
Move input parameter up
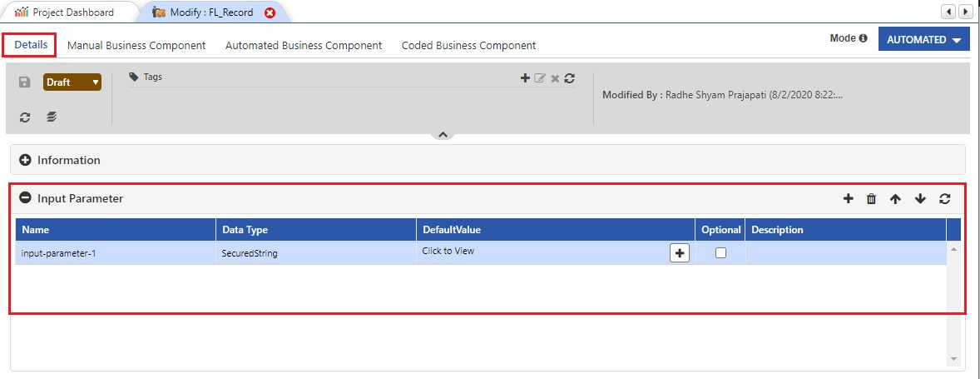click(896, 199)
